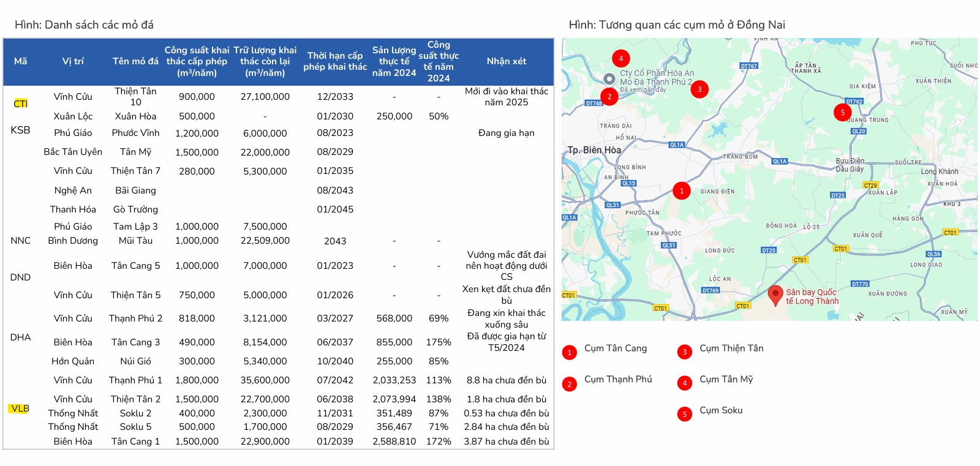This screenshot has height=466, width=980.
Task: Click the "Thời hạn cấp phép khai thác" header
Action: point(334,61)
